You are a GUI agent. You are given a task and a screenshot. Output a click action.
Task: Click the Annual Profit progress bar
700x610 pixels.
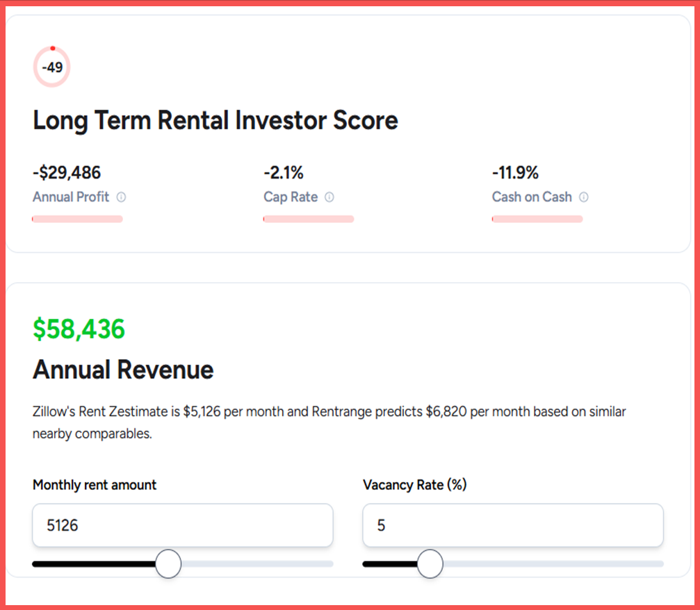coord(77,219)
